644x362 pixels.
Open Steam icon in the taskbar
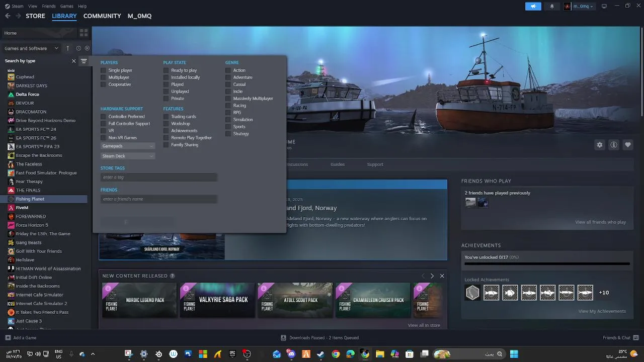pyautogui.click(x=320, y=354)
